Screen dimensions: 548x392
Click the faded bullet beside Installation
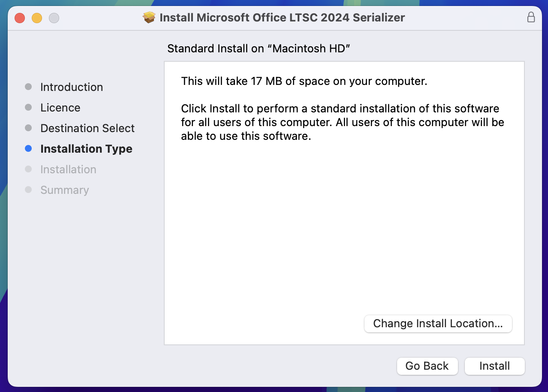tap(28, 169)
